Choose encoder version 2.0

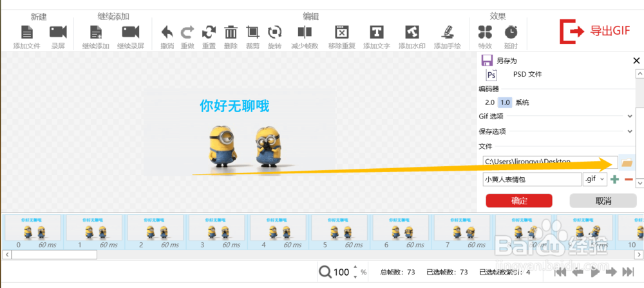pos(489,102)
